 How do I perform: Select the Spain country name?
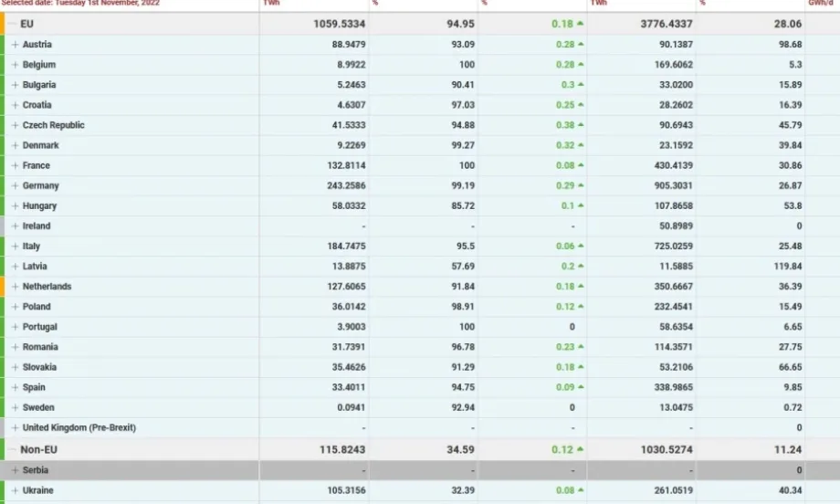click(36, 387)
